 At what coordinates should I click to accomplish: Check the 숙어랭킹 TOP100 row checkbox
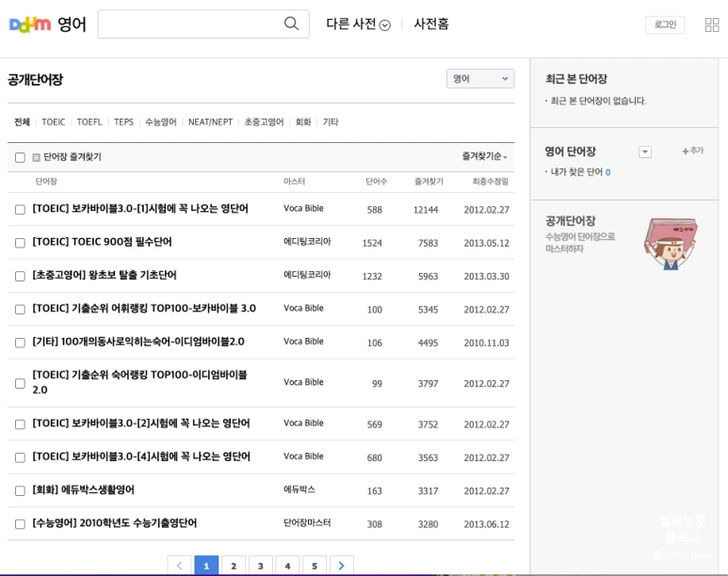[20, 383]
